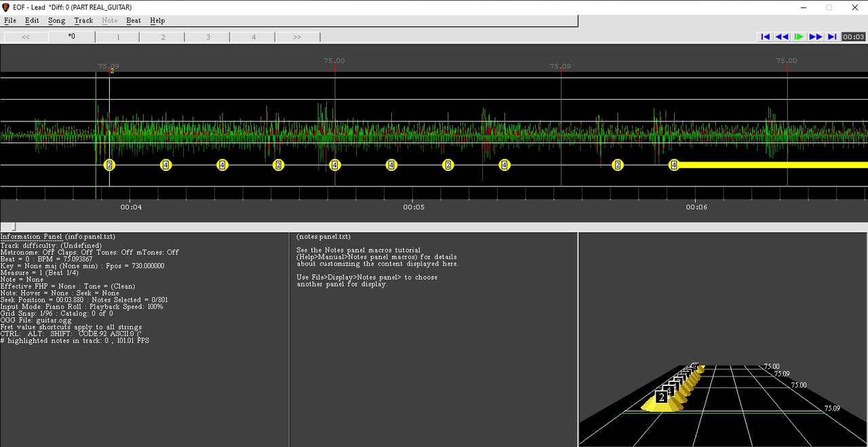The image size is (868, 447).
Task: Switch to difficulty tab 3
Action: click(x=208, y=37)
